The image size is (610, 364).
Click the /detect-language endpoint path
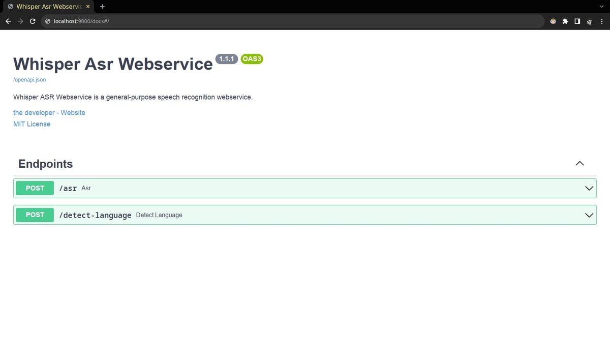click(x=95, y=215)
